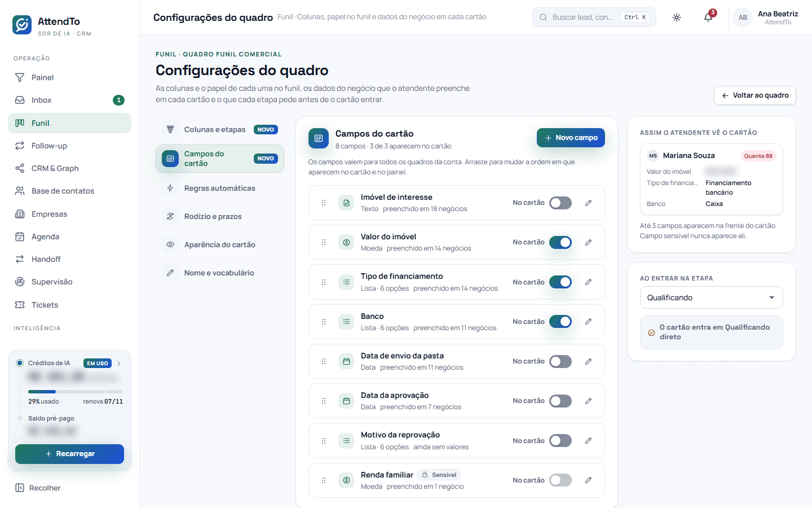Viewport: 812px width, 508px height.
Task: Edit the Valor do imóvel field pencil
Action: (x=588, y=242)
